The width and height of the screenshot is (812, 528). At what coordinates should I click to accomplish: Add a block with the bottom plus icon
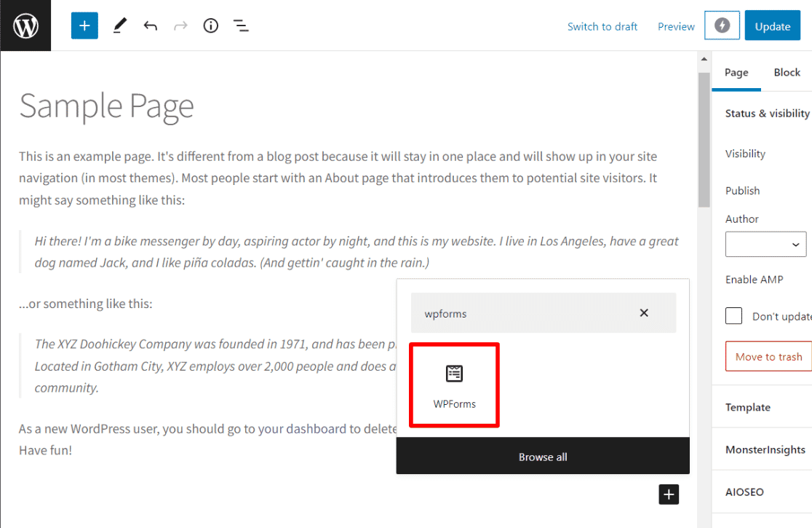coord(668,494)
